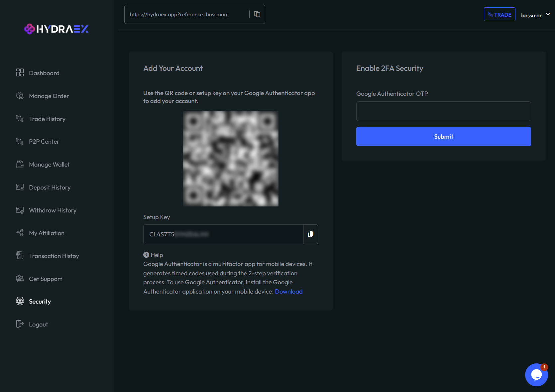Click the Manage Order cube icon
Image resolution: width=555 pixels, height=392 pixels.
point(20,96)
